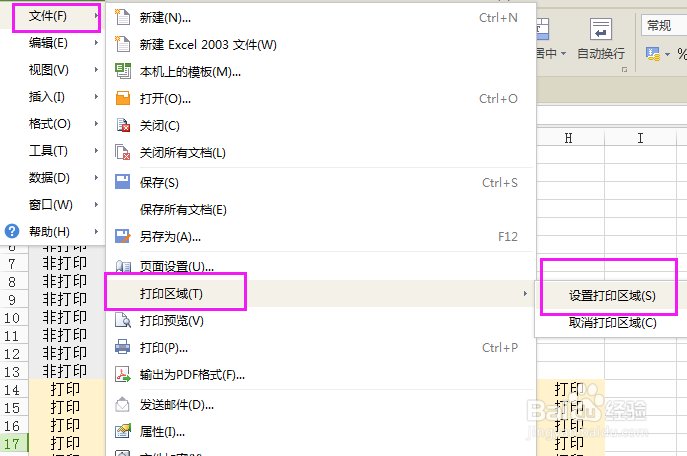Click the close document icon beside 关闭(C)
The image size is (687, 456).
pyautogui.click(x=122, y=125)
